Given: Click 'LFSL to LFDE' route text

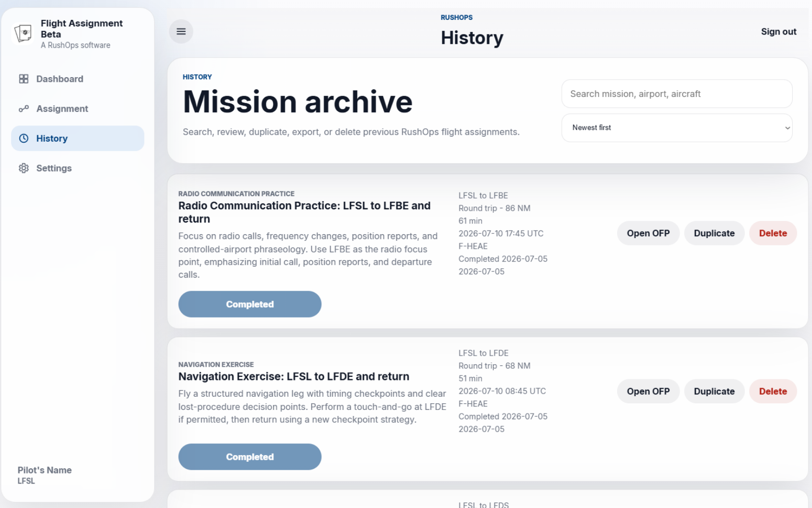Looking at the screenshot, I should (483, 353).
